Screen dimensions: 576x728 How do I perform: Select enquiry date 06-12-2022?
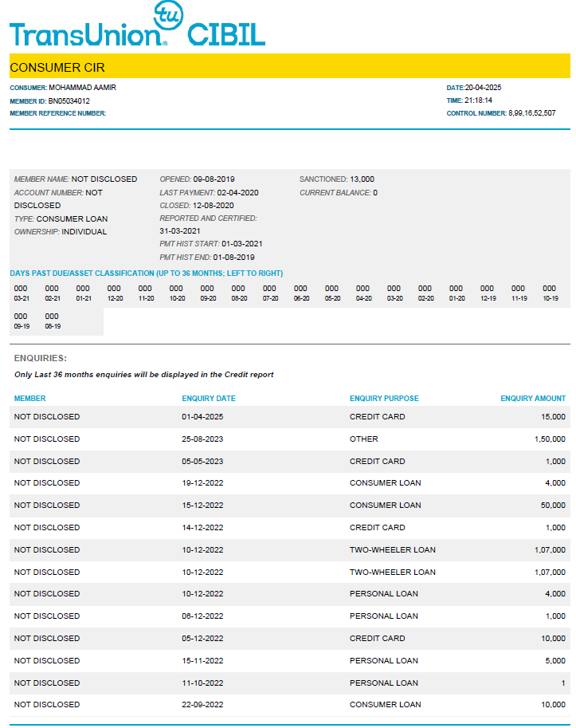pyautogui.click(x=202, y=616)
